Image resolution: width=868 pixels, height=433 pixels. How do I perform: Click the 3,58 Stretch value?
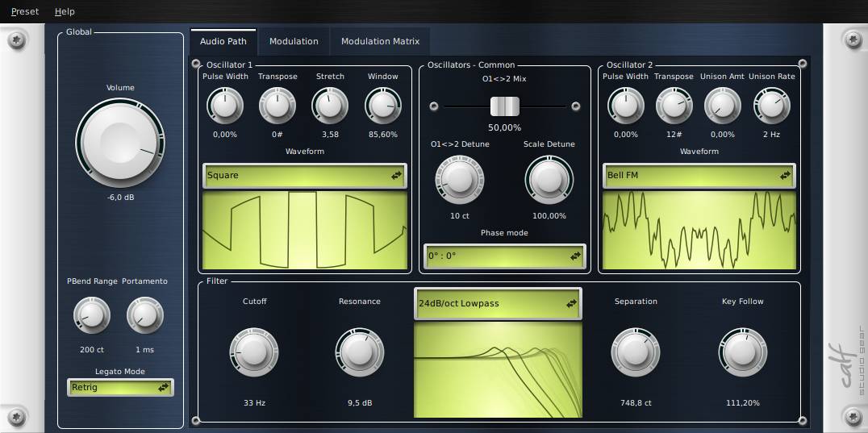click(x=330, y=135)
